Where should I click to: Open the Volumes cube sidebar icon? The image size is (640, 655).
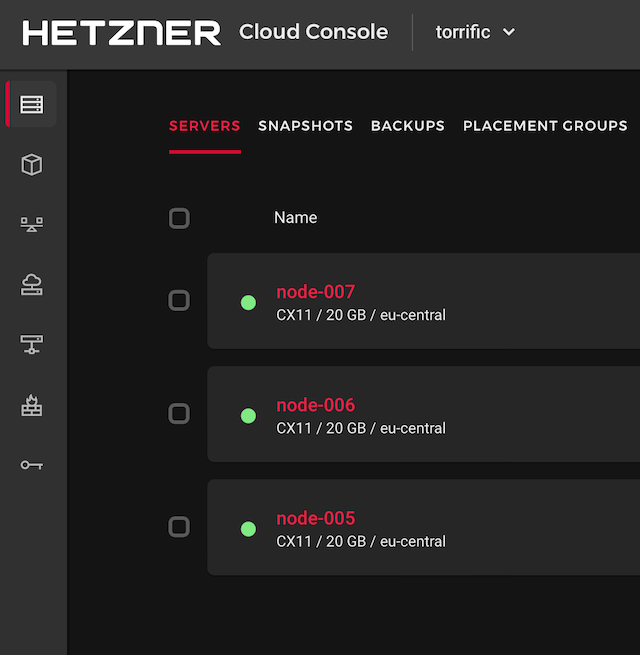point(32,165)
